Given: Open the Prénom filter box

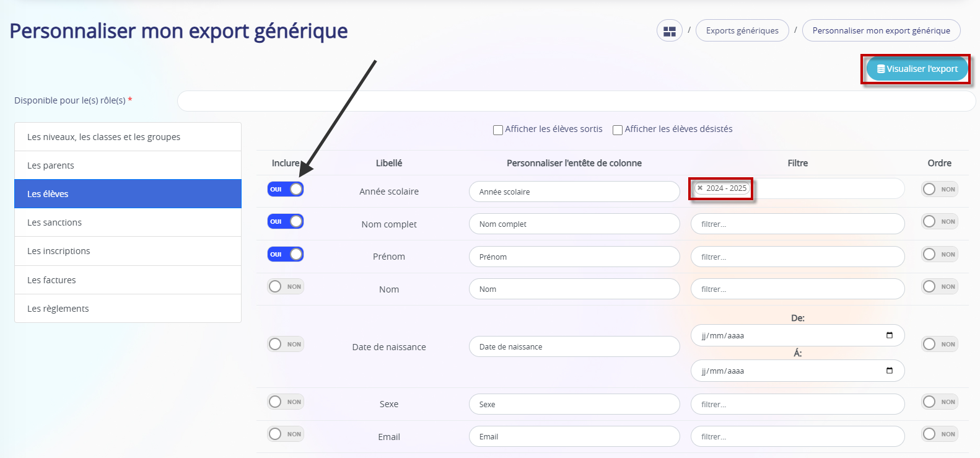Looking at the screenshot, I should point(797,257).
